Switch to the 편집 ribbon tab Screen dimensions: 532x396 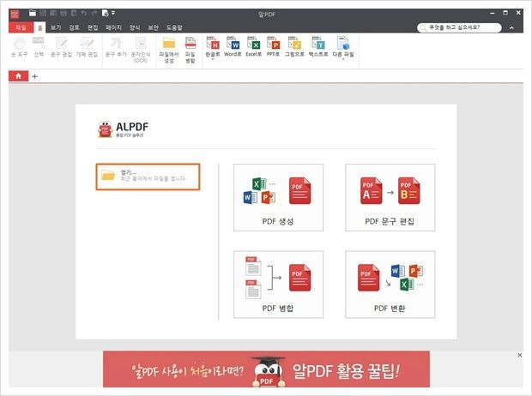[93, 27]
